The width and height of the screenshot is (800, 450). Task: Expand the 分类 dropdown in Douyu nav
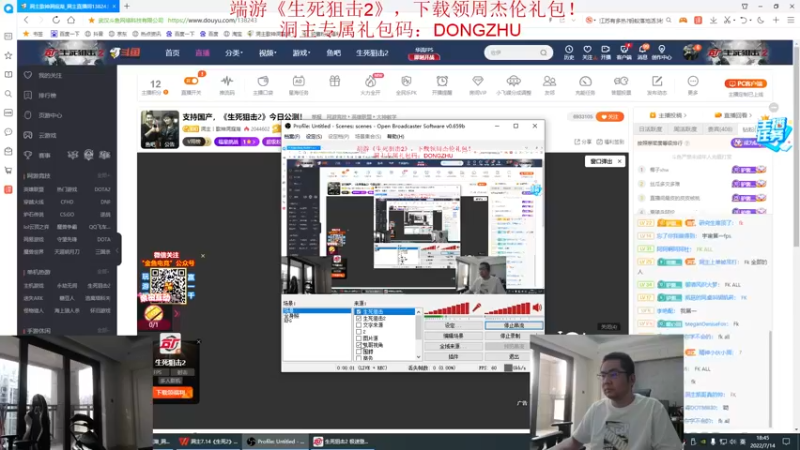[234, 53]
